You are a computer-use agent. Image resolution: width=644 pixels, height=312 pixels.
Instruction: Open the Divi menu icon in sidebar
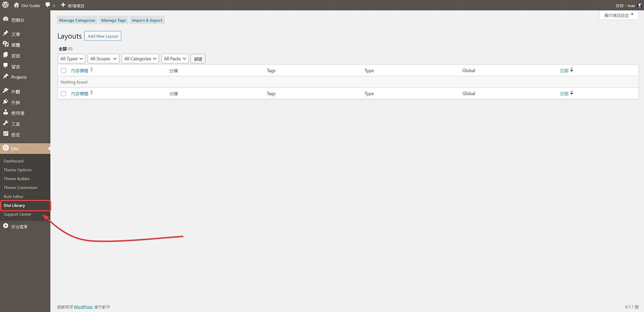pyautogui.click(x=6, y=148)
